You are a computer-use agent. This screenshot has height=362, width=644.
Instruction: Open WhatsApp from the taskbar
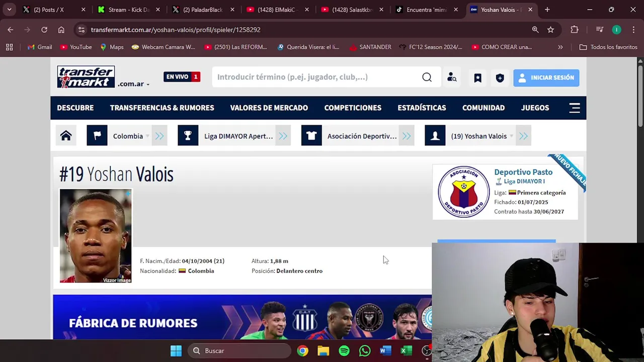[x=365, y=351]
